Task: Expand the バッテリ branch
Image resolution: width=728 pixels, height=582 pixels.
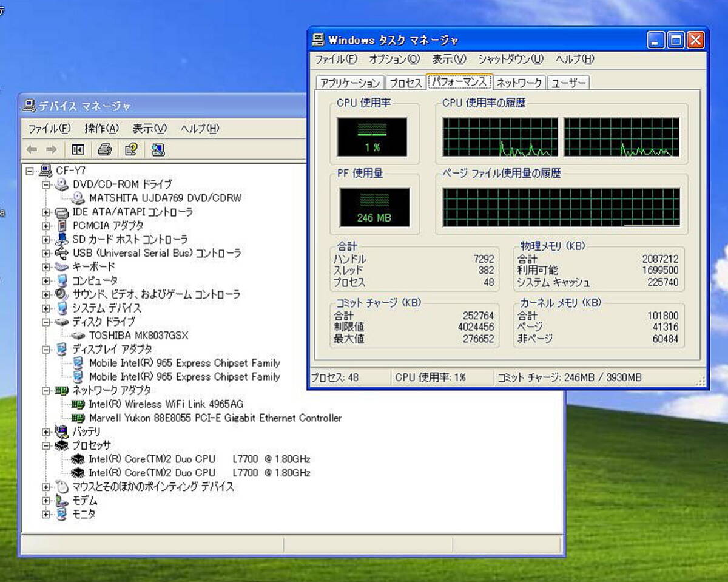Action: [46, 432]
